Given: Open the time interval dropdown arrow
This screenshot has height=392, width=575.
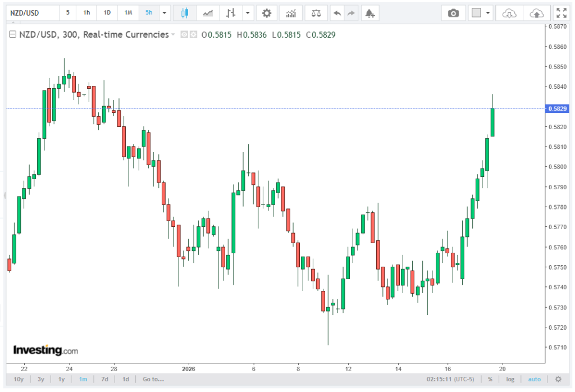Looking at the screenshot, I should click(x=164, y=12).
